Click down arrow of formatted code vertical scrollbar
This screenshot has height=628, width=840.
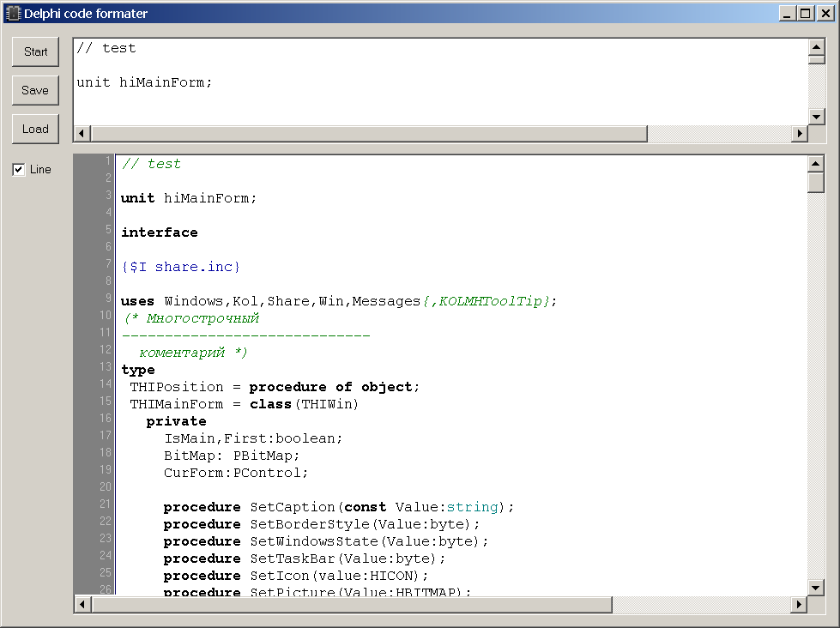click(x=816, y=588)
